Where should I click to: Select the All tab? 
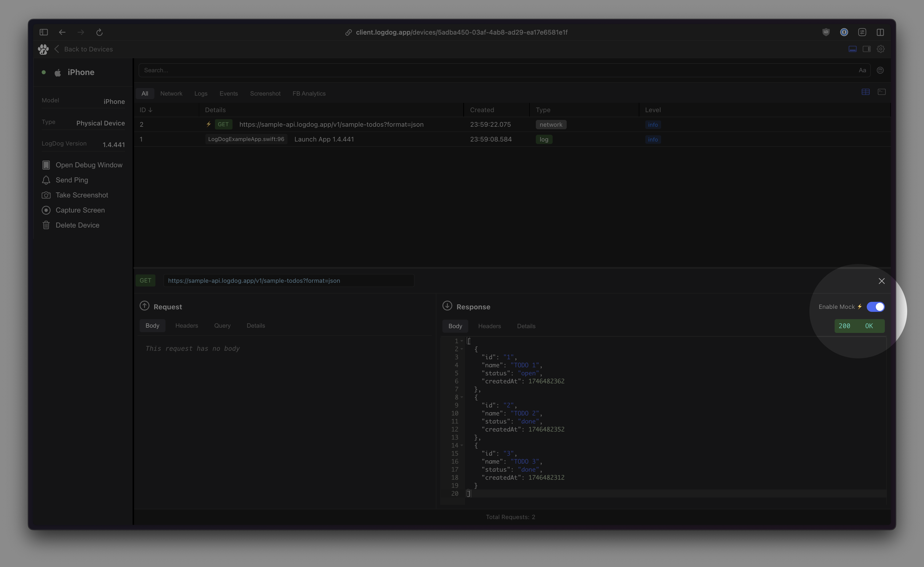point(145,93)
